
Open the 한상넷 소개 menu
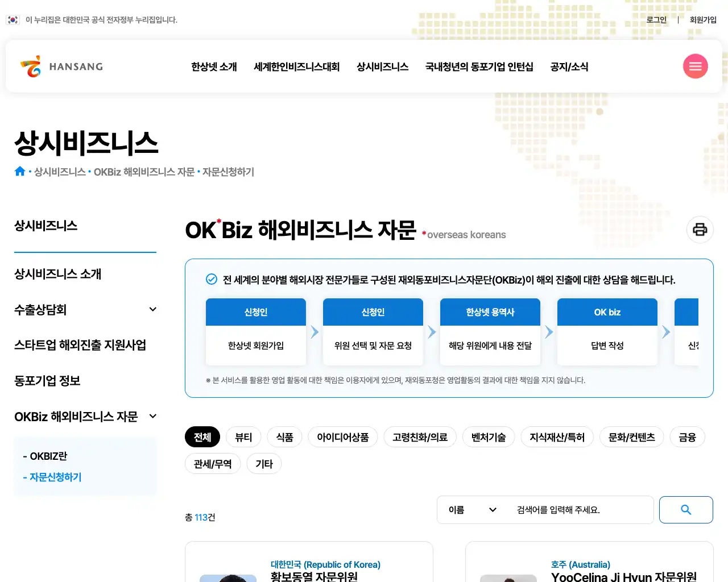214,66
